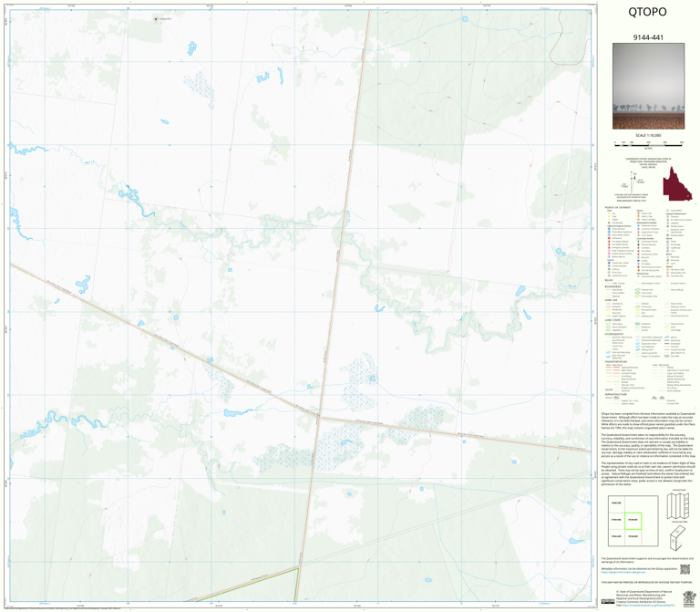Click the SCALE 1:10,000 label
700x612 pixels.
pos(648,135)
